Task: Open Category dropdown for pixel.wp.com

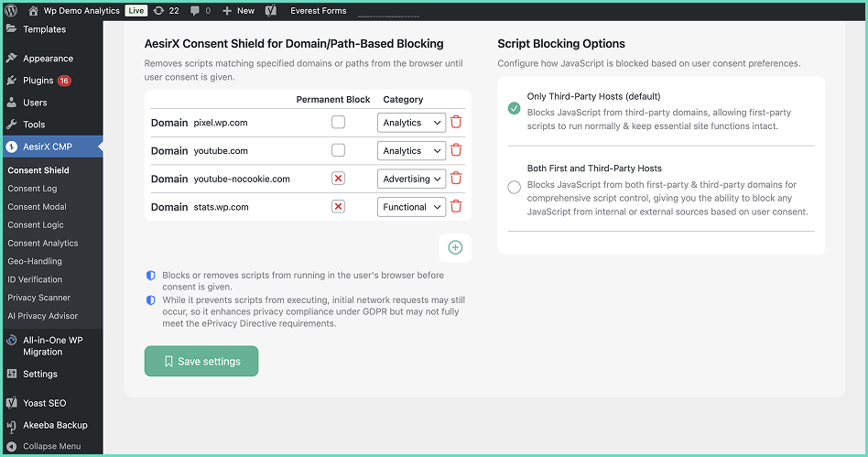Action: tap(411, 123)
